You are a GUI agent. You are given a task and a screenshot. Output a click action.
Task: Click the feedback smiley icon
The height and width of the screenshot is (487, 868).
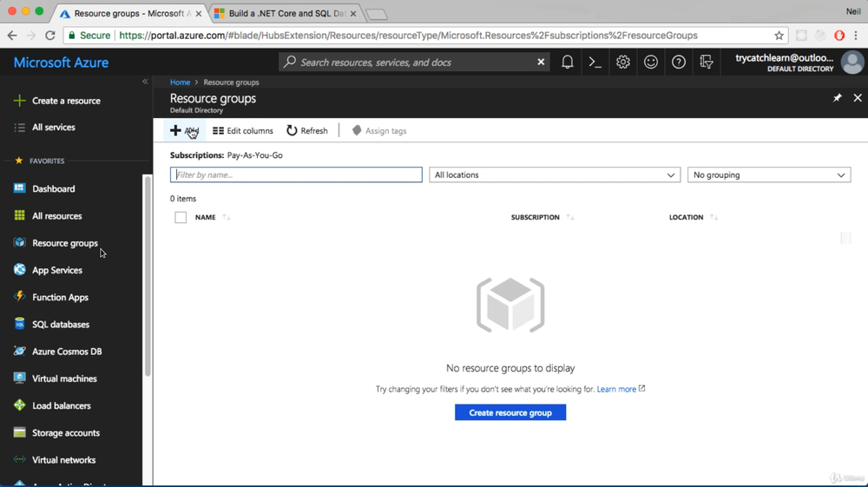tap(650, 62)
